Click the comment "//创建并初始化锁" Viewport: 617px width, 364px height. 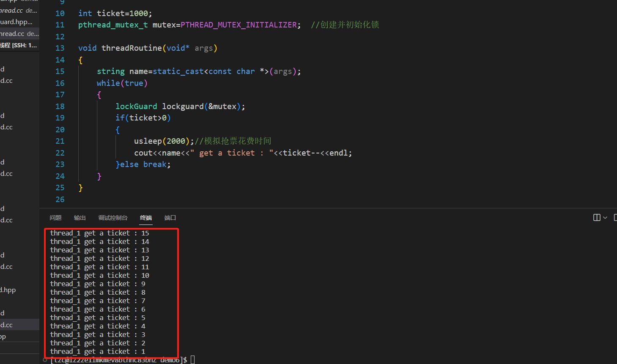pyautogui.click(x=345, y=25)
